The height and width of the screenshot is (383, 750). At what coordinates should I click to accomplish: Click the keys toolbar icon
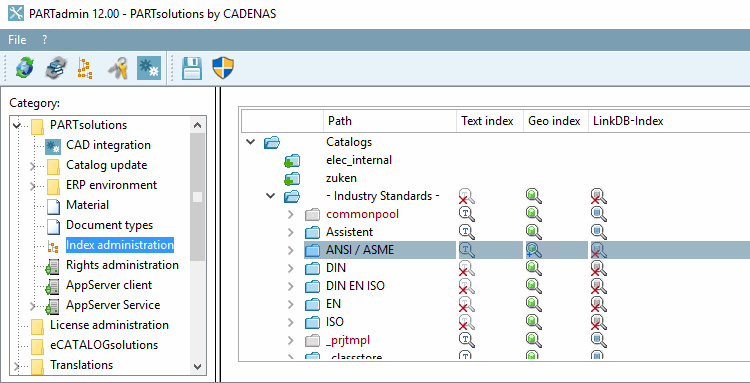click(x=117, y=68)
